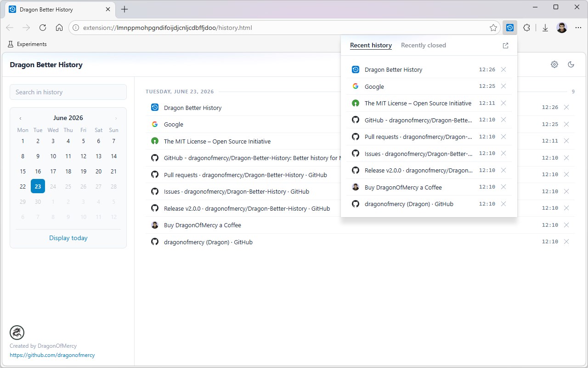
Task: Open the Dragon Better History extension toolbar icon
Action: pyautogui.click(x=510, y=28)
